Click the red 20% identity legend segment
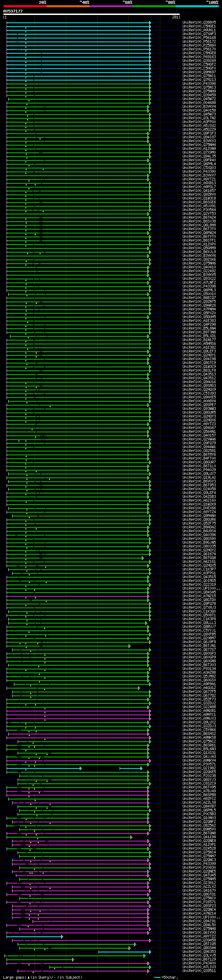Viewport: 222px width, 980px height. point(25,6)
